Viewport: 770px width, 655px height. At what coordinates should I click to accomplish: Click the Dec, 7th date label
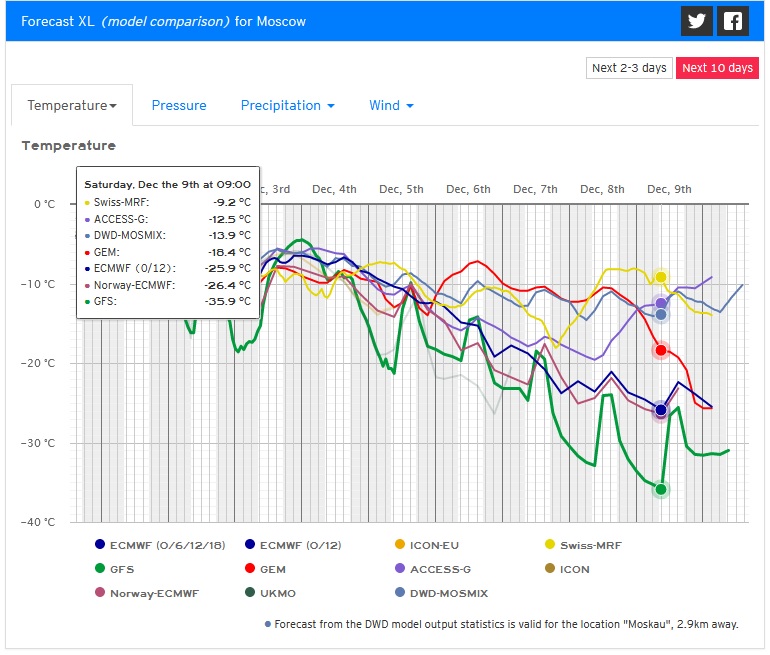coord(535,189)
